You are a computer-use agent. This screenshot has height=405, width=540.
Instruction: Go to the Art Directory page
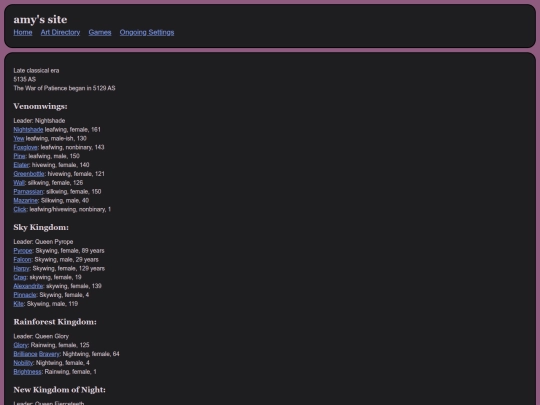click(60, 32)
